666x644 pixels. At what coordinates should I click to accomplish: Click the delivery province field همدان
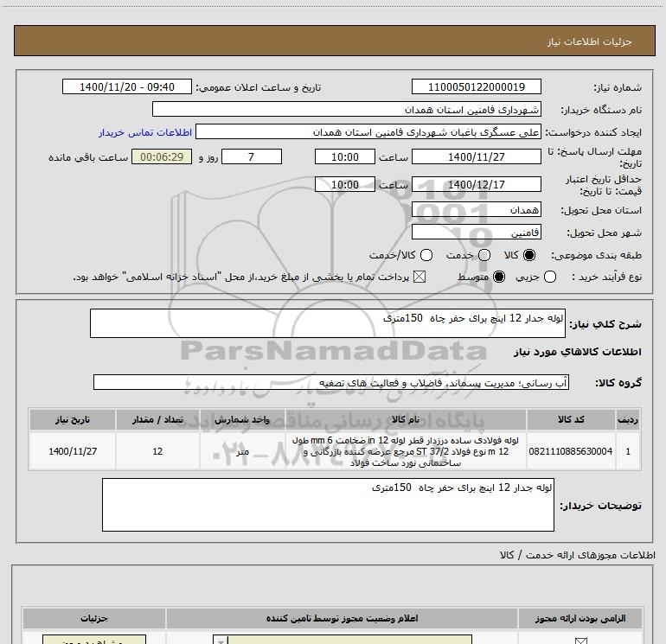[476, 210]
